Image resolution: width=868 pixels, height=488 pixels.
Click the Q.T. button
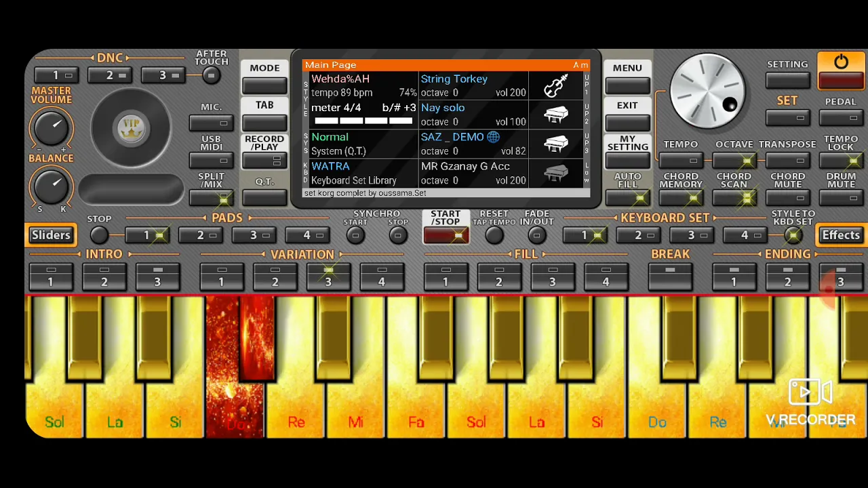[x=264, y=198]
